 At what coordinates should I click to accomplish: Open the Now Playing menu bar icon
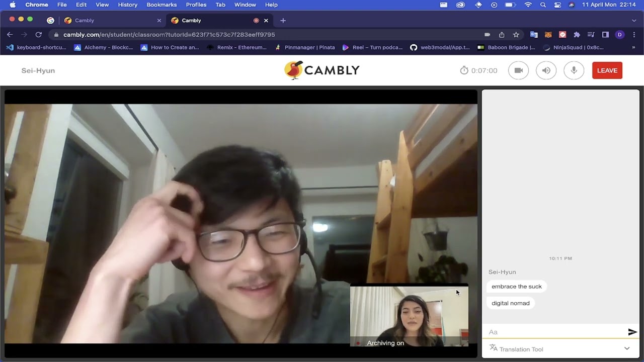(x=494, y=5)
